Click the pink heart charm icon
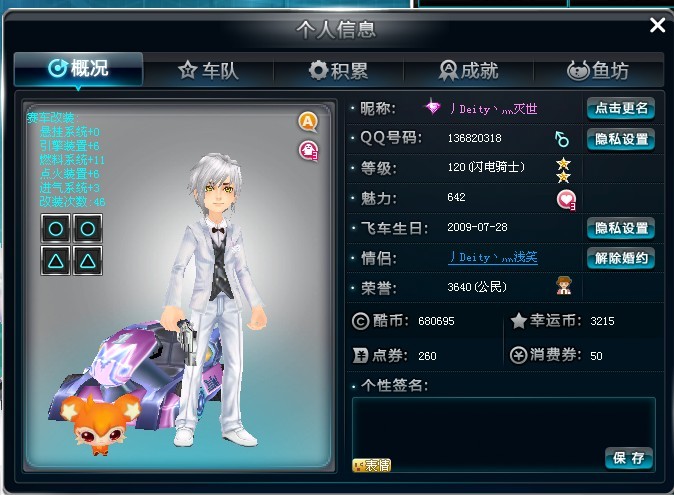674x495 pixels. 566,200
